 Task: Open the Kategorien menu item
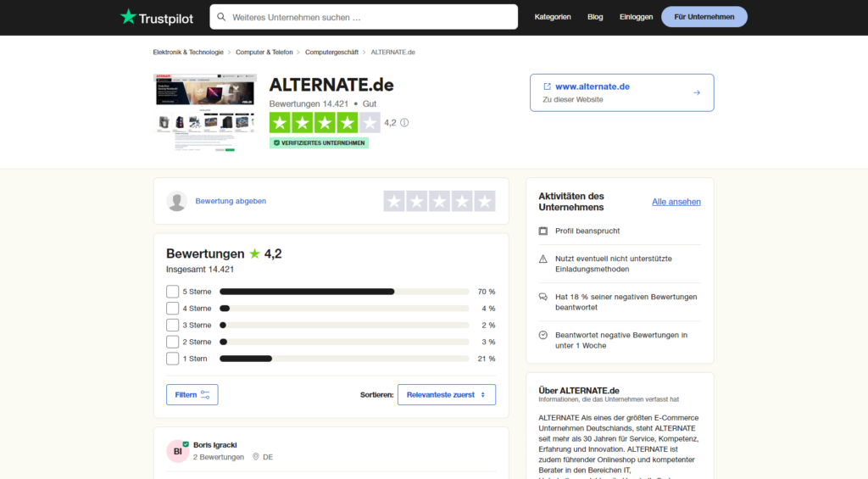(x=553, y=17)
